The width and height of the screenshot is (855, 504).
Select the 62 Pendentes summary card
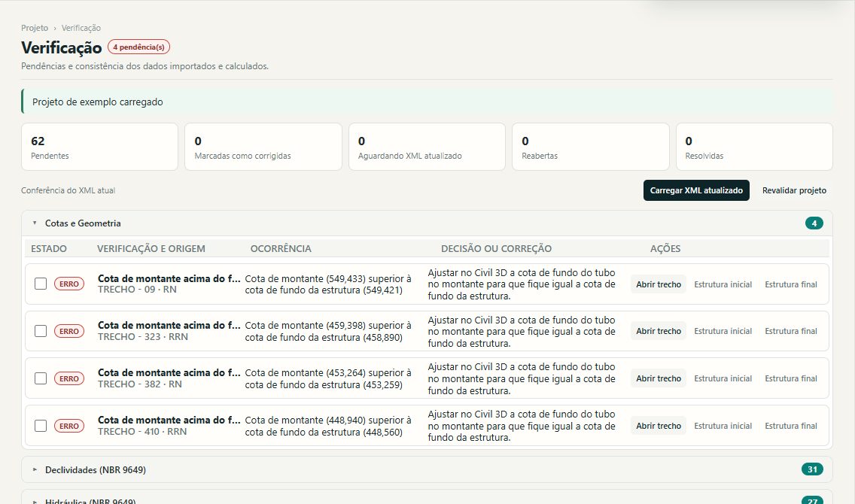pos(100,147)
